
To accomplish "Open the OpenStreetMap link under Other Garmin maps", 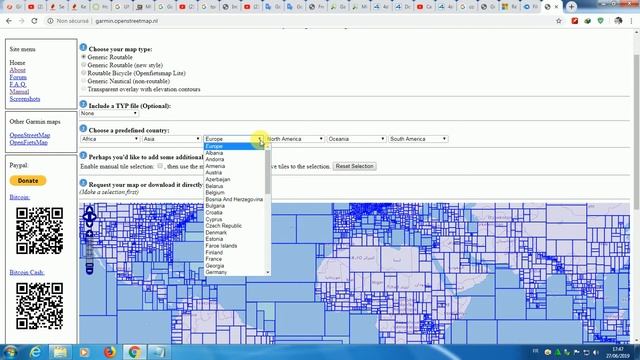I will 30,135.
